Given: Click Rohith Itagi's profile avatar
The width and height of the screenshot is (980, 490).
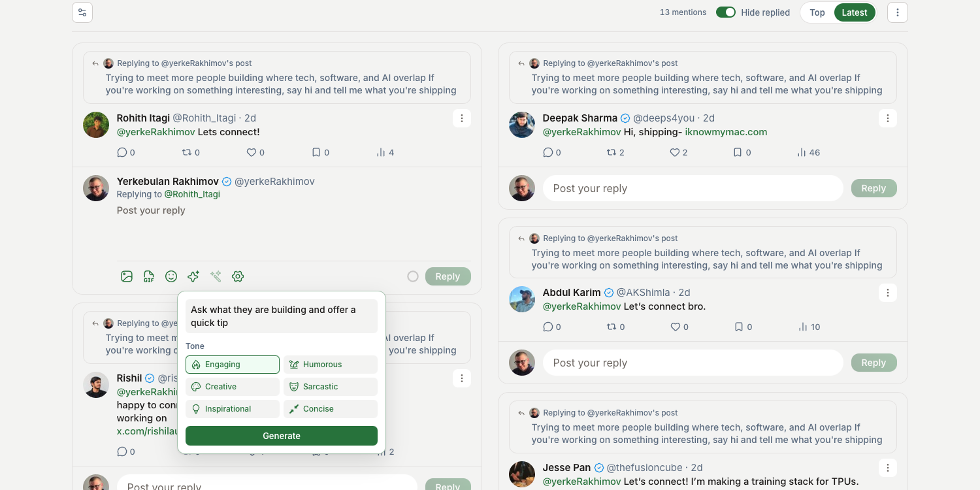Looking at the screenshot, I should (x=96, y=125).
